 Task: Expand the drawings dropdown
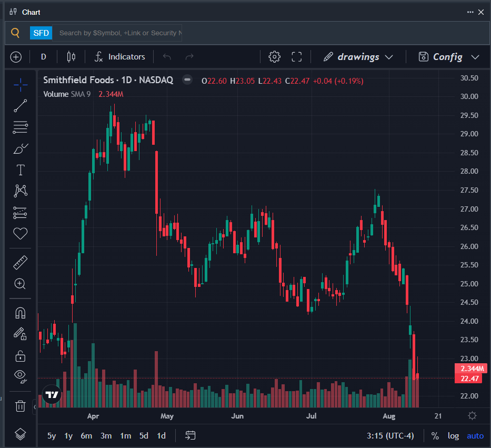(358, 57)
